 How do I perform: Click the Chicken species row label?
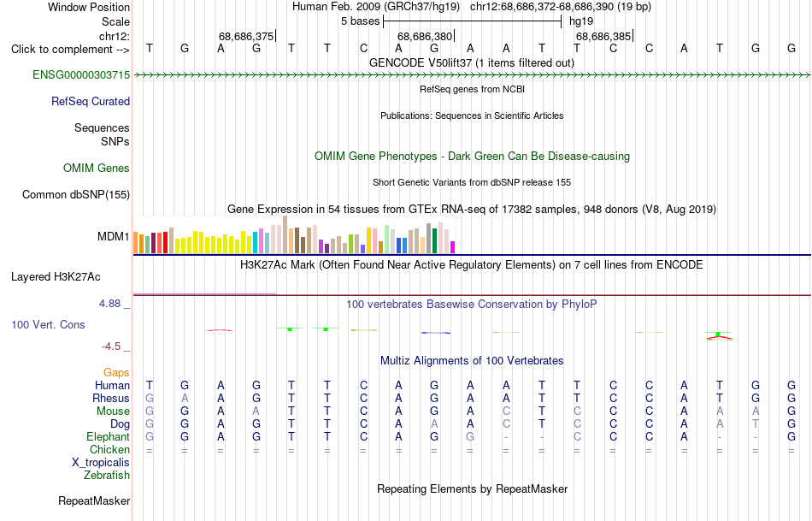pos(109,449)
